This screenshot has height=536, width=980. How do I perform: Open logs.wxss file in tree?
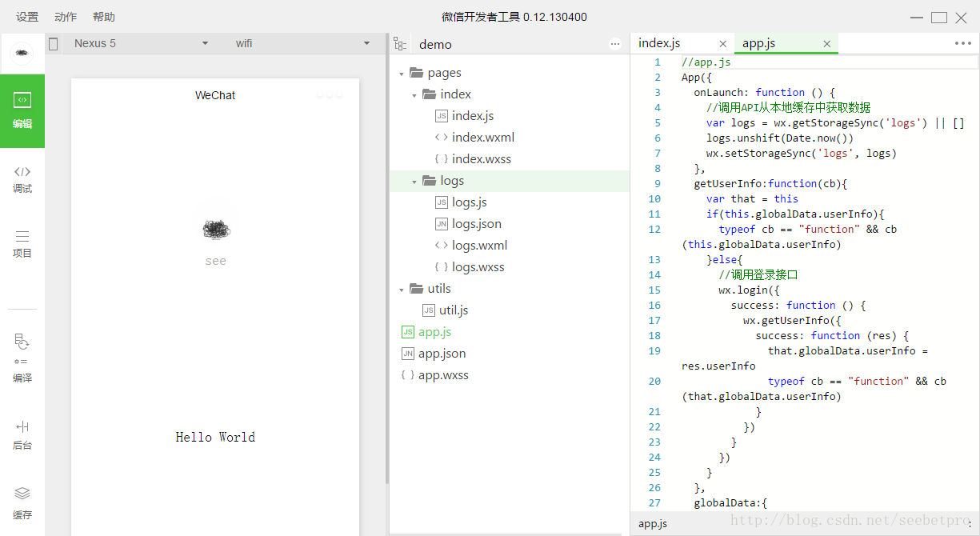(470, 267)
